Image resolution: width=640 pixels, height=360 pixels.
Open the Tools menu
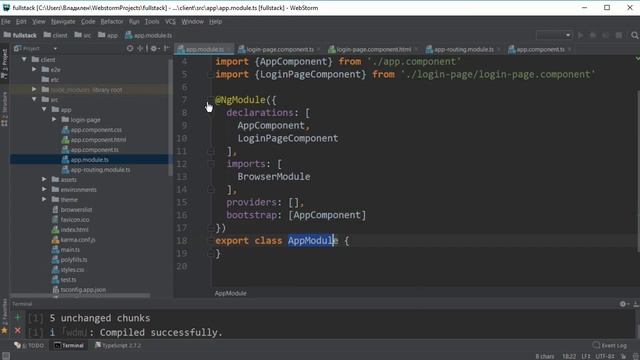(152, 22)
